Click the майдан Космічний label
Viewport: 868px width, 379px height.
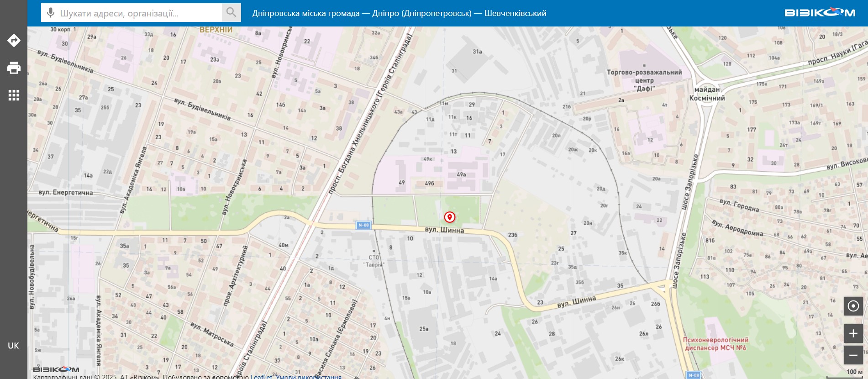pyautogui.click(x=707, y=94)
